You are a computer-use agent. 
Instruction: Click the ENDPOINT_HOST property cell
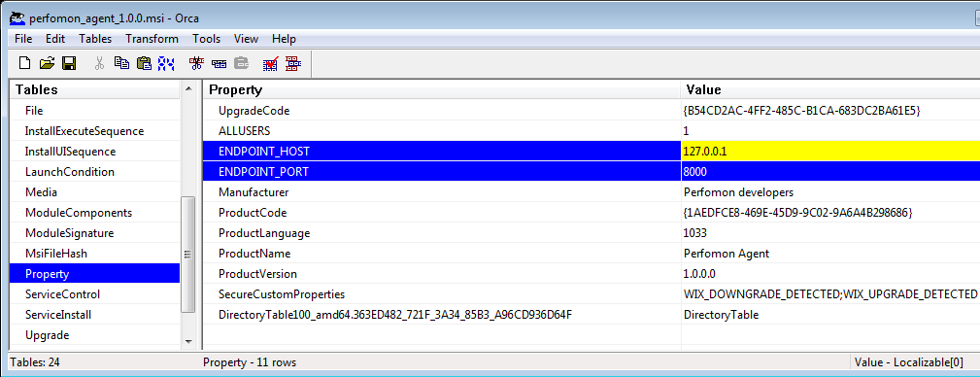442,152
